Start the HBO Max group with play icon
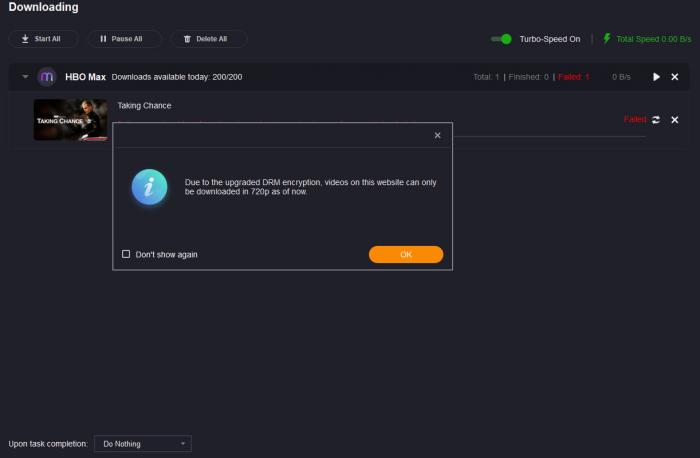700x458 pixels. click(x=656, y=77)
